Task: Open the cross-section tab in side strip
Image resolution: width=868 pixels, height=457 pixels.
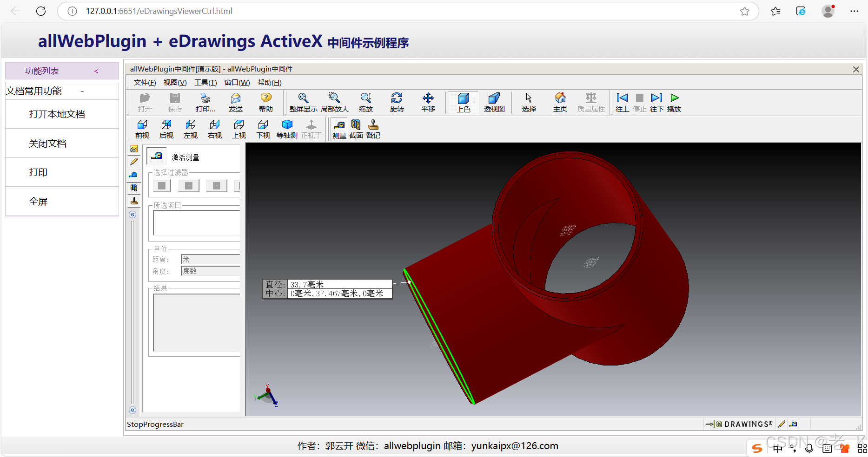Action: click(x=134, y=188)
